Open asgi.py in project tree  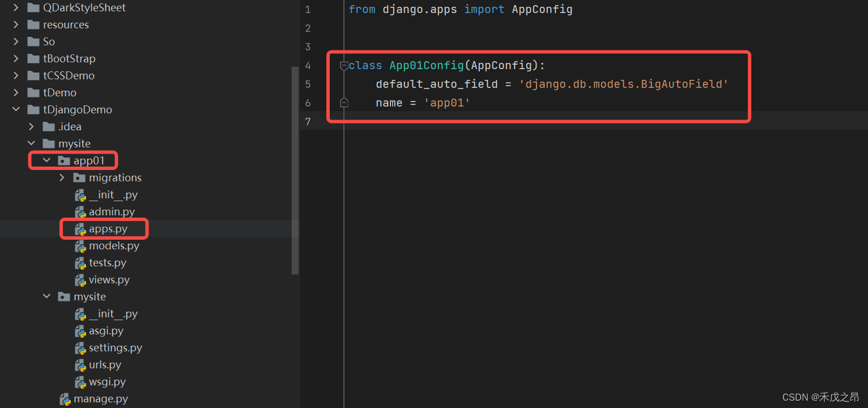tap(106, 331)
